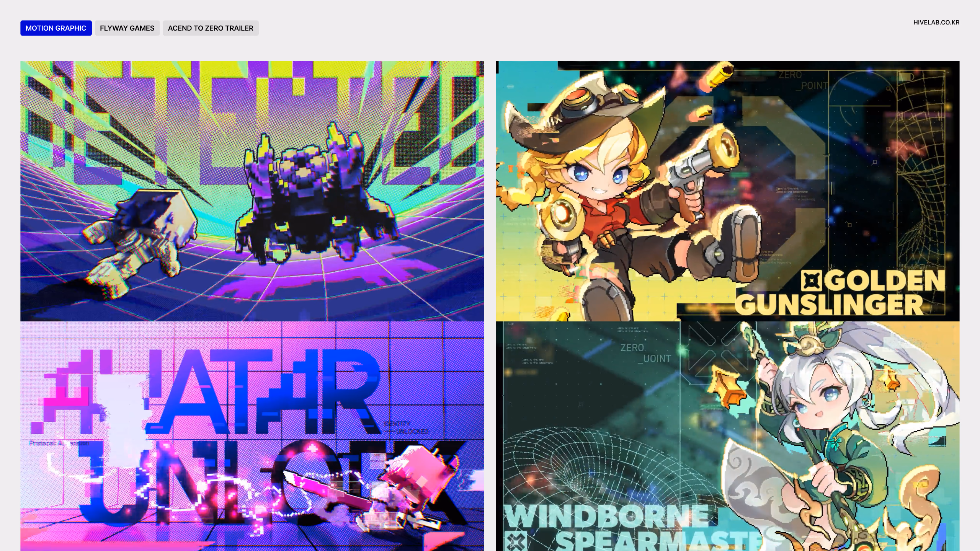Open the pink glitch typography image
This screenshot has width=980, height=551.
252,436
